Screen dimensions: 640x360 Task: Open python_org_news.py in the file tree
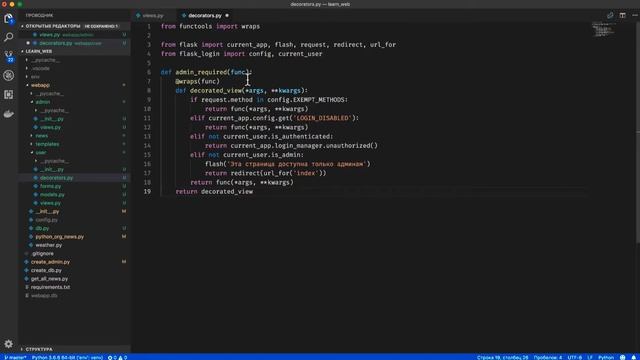coord(60,237)
